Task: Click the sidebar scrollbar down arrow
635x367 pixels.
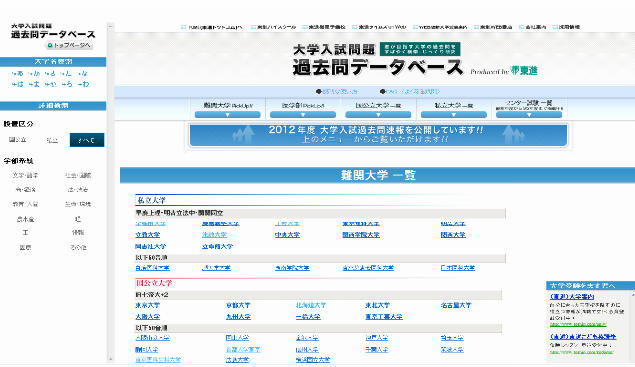Action: pyautogui.click(x=110, y=358)
